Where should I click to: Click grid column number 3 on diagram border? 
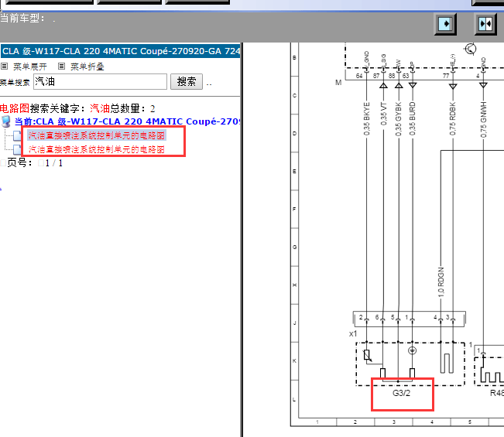coord(394,422)
